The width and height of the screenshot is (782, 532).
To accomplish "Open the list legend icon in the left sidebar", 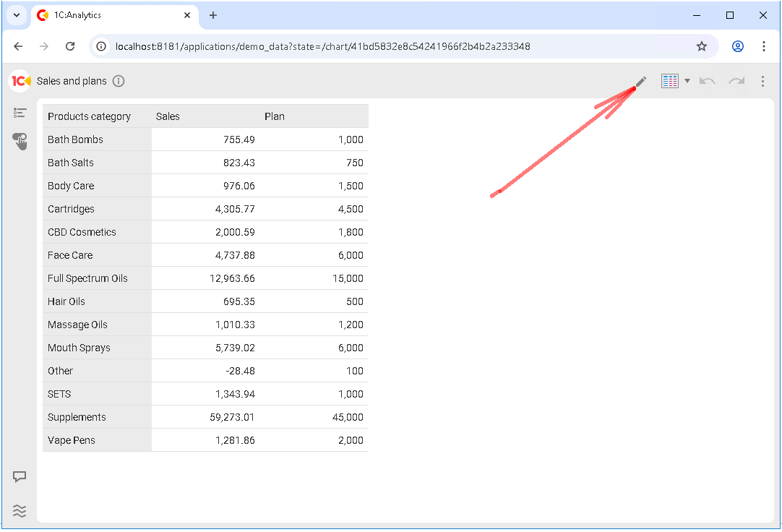I will point(20,113).
